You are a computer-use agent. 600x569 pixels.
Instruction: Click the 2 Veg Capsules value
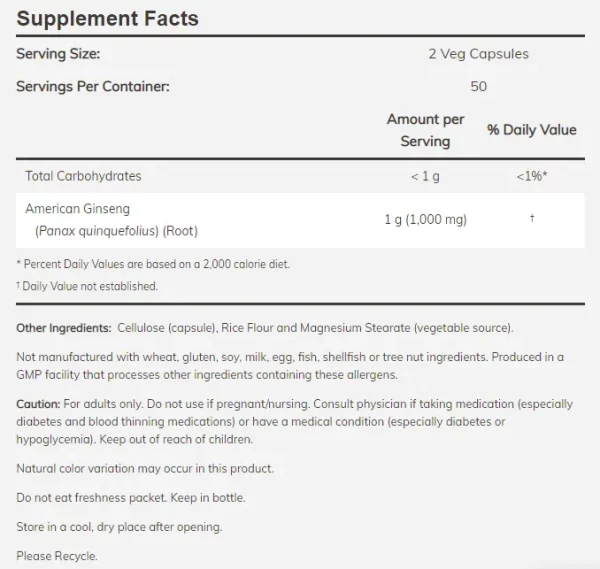(478, 54)
